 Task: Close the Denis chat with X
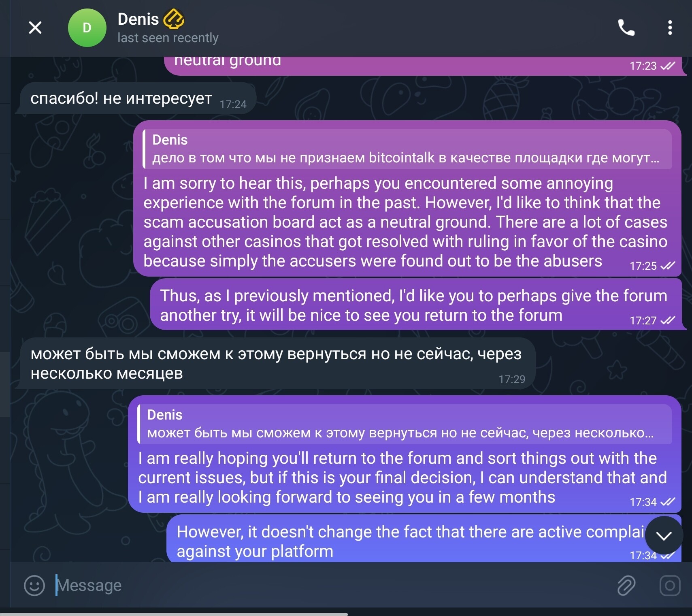coord(35,28)
